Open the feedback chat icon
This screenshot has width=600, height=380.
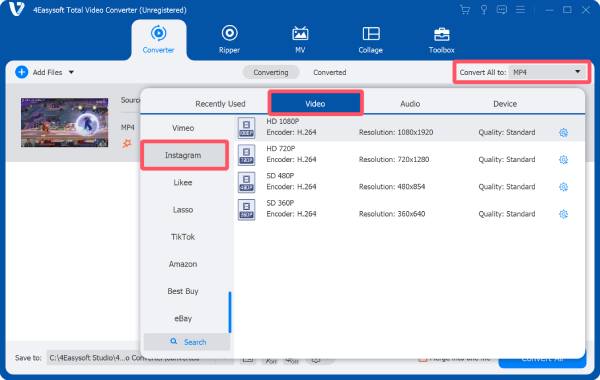[502, 10]
